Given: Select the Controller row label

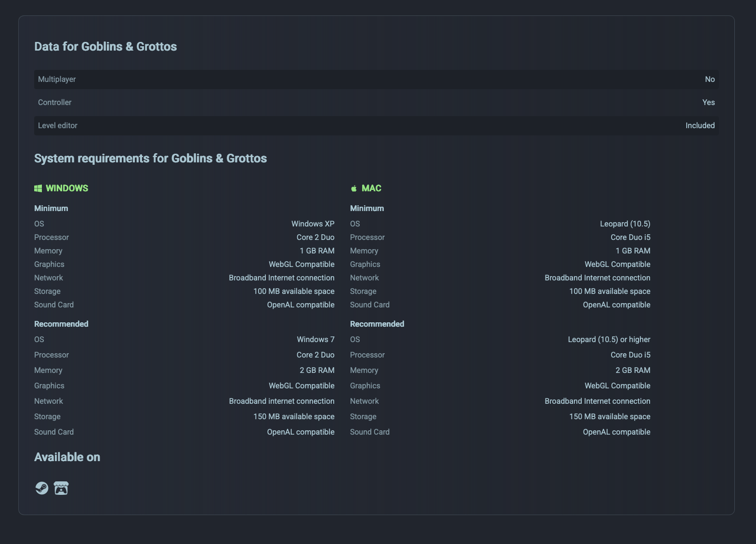Looking at the screenshot, I should pos(54,102).
